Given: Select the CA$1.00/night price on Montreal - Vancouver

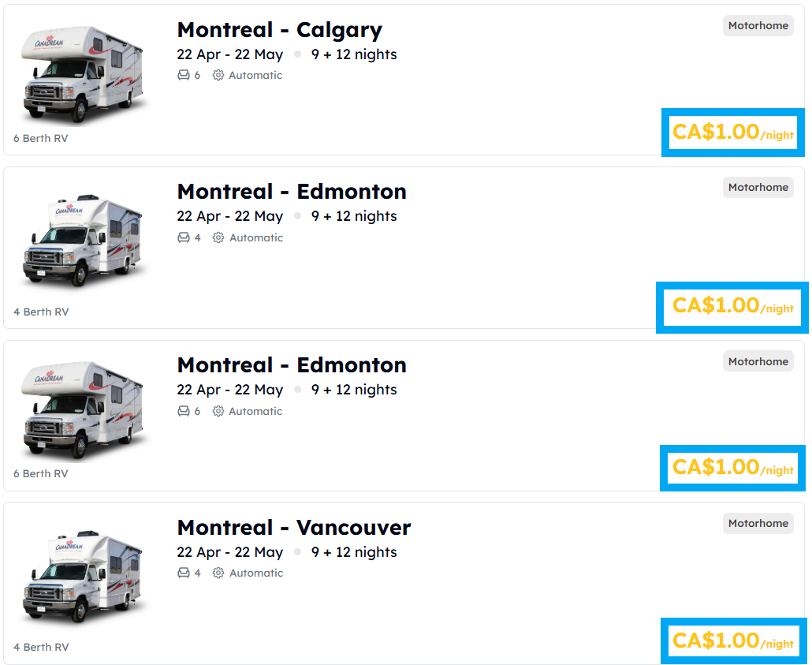Looking at the screenshot, I should [732, 641].
